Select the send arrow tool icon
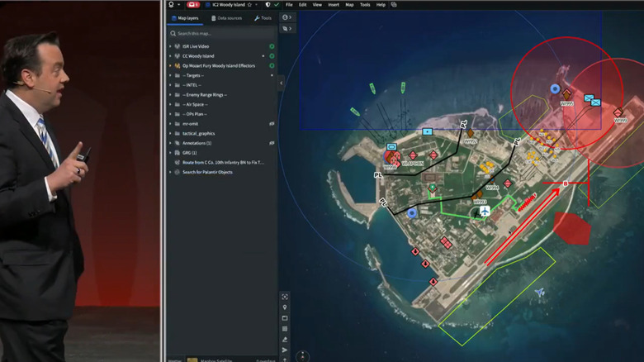The width and height of the screenshot is (644, 362). tap(285, 350)
